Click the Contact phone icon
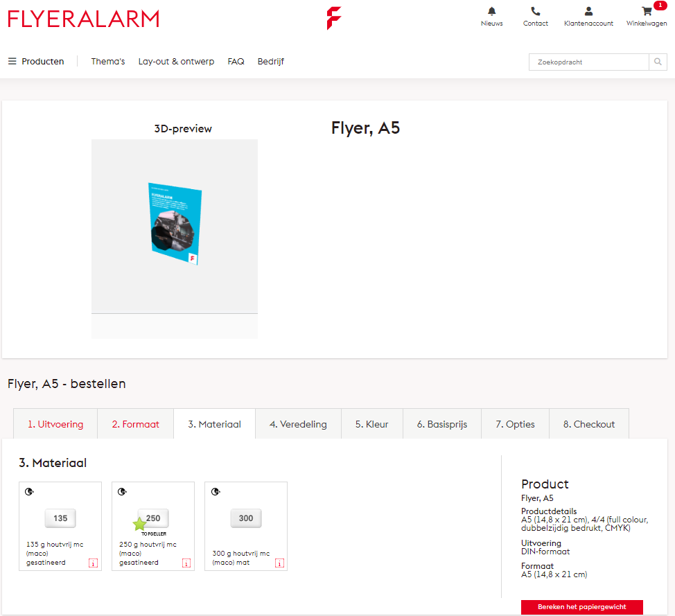This screenshot has width=675, height=616. pos(535,12)
